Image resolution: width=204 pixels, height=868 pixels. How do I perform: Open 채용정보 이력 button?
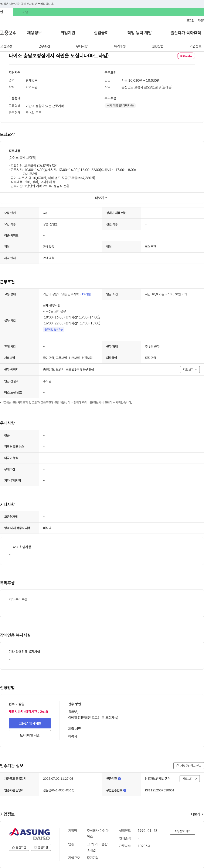click(x=183, y=831)
